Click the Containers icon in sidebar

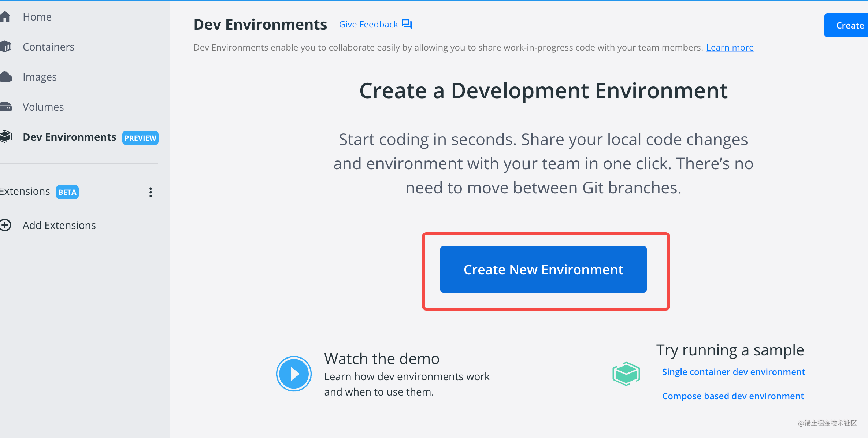6,47
